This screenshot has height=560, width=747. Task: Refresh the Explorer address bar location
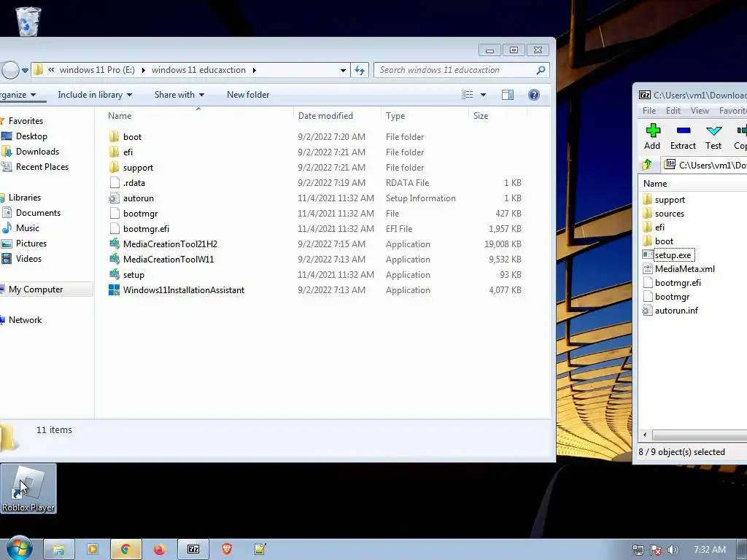pos(360,71)
